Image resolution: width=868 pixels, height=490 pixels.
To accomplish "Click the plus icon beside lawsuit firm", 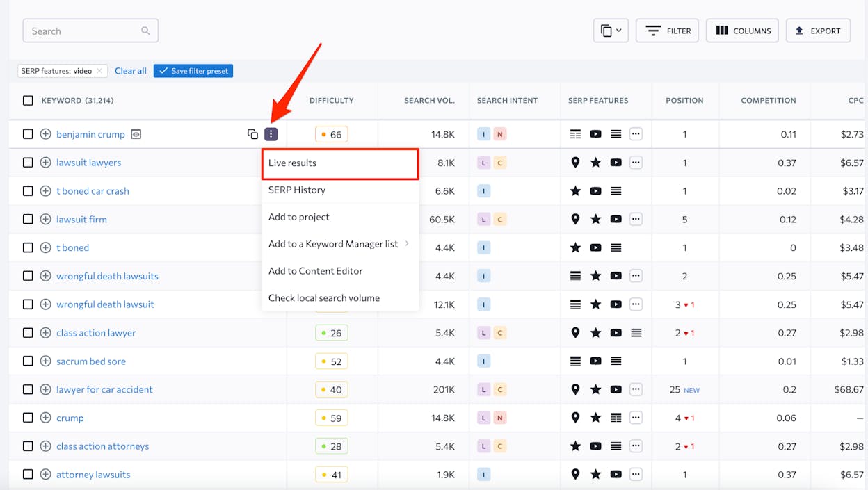I will [x=45, y=219].
